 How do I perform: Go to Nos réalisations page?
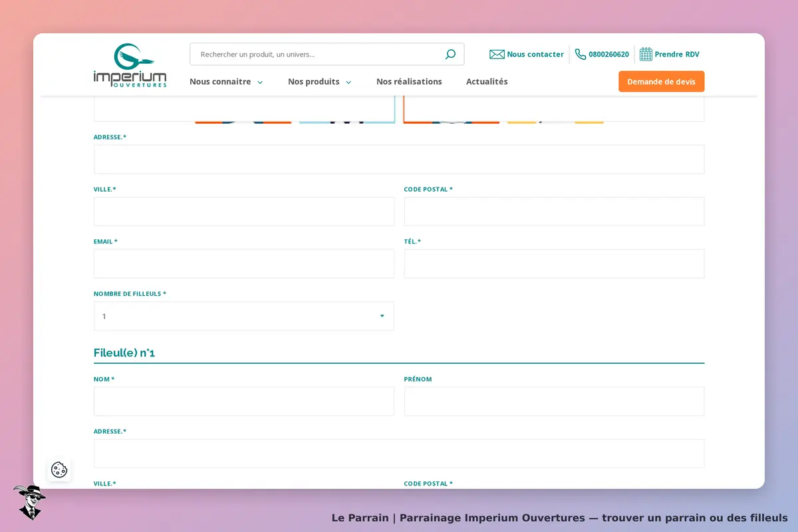[x=409, y=82]
